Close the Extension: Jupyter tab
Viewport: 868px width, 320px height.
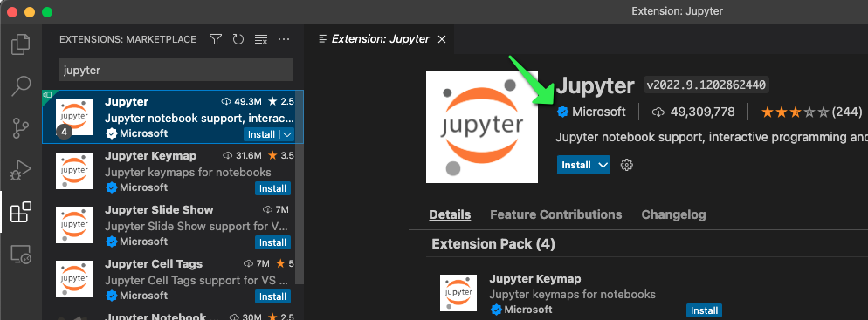pos(442,39)
